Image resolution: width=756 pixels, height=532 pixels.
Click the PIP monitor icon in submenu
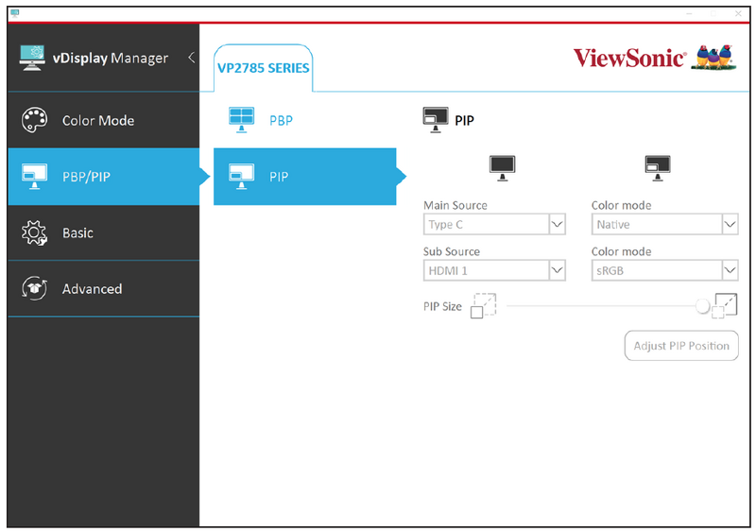click(241, 177)
